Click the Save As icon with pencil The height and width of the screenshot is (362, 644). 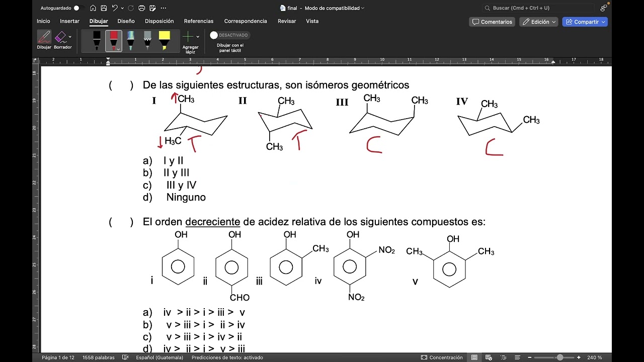tap(152, 8)
